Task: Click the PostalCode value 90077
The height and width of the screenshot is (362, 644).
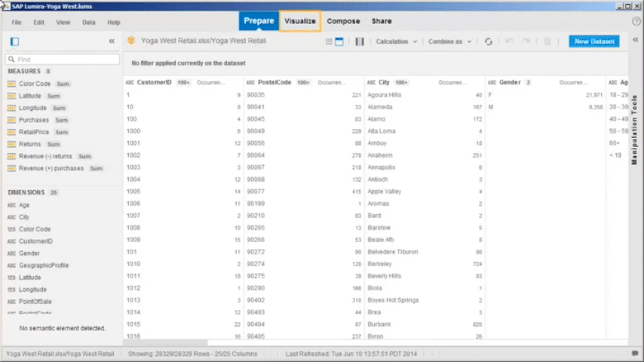Action: click(x=256, y=192)
